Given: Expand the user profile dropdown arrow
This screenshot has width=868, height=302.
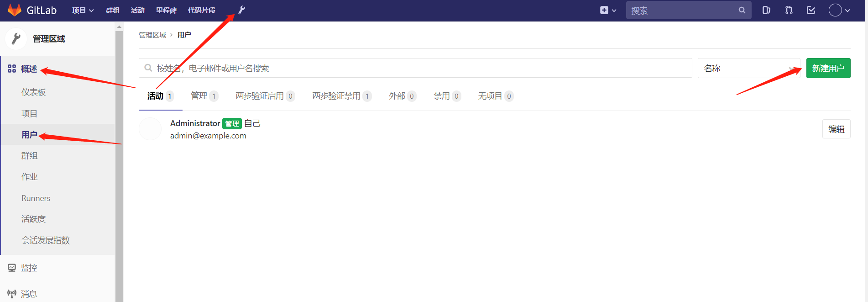Looking at the screenshot, I should coord(847,11).
